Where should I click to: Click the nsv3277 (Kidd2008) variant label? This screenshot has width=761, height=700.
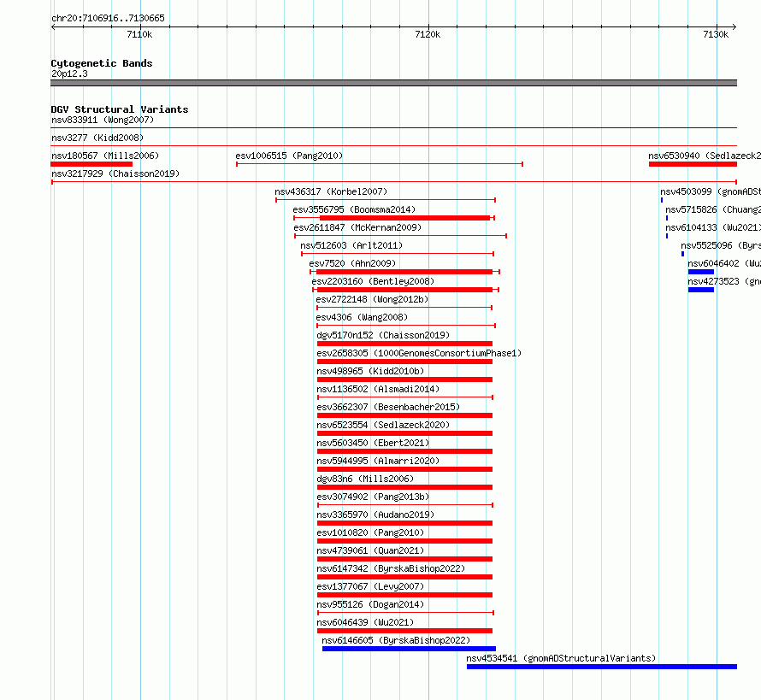click(97, 138)
